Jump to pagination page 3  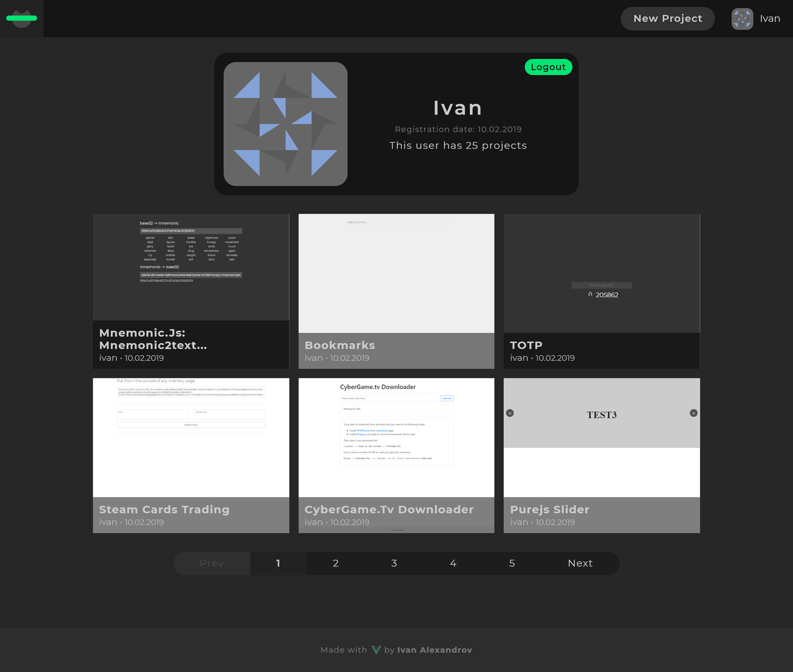tap(394, 563)
